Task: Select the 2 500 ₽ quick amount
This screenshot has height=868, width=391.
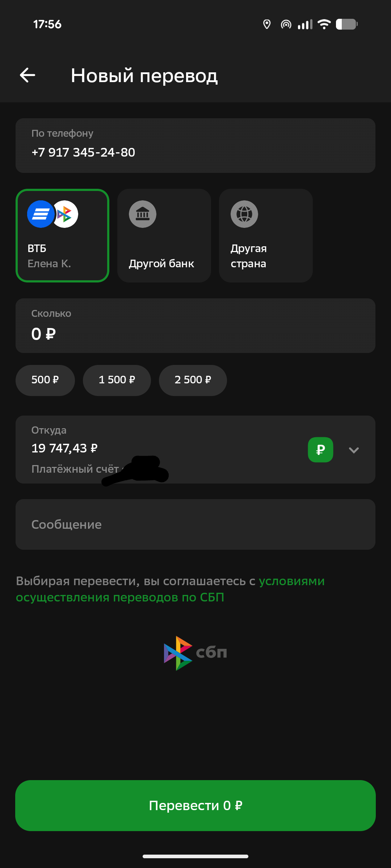Action: [193, 380]
